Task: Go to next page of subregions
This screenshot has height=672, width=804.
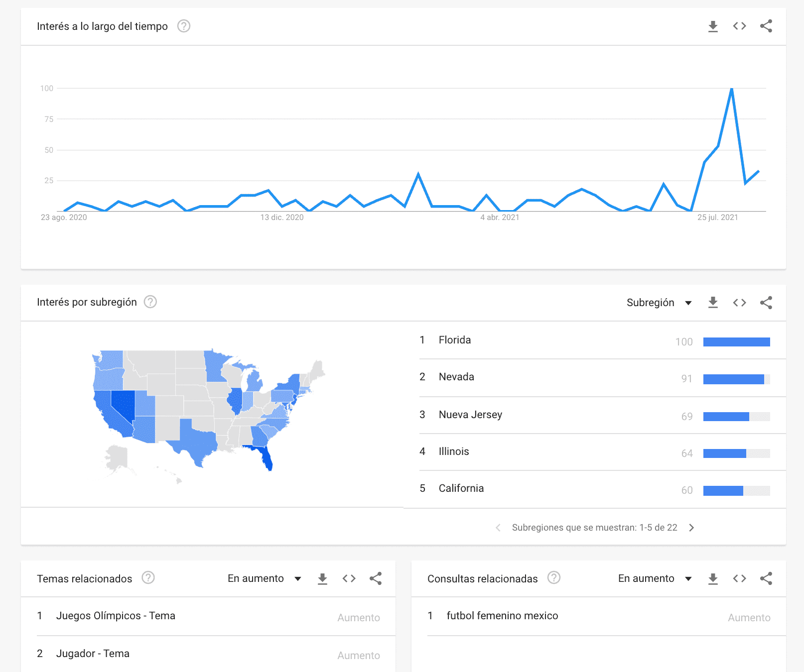Action: pos(691,528)
